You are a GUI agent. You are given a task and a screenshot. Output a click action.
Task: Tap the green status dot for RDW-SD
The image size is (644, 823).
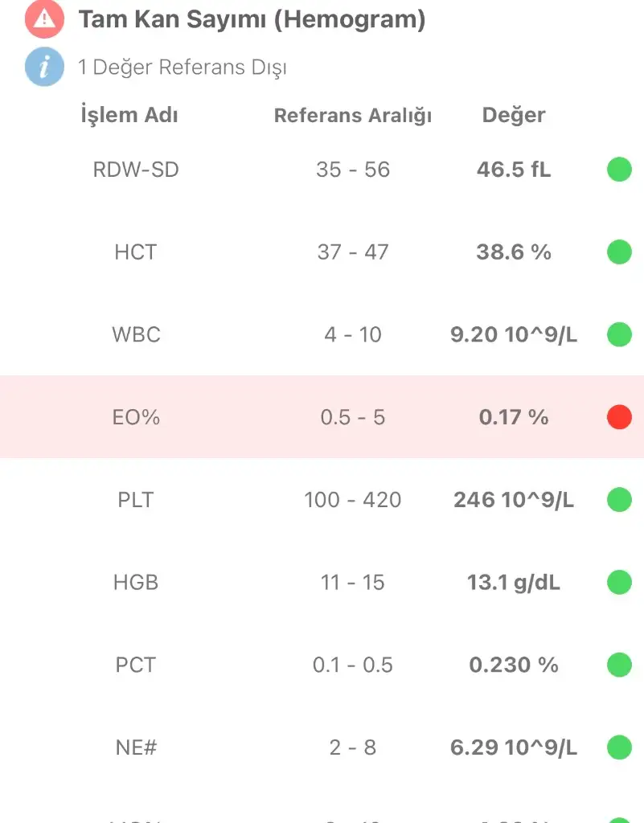(x=619, y=170)
